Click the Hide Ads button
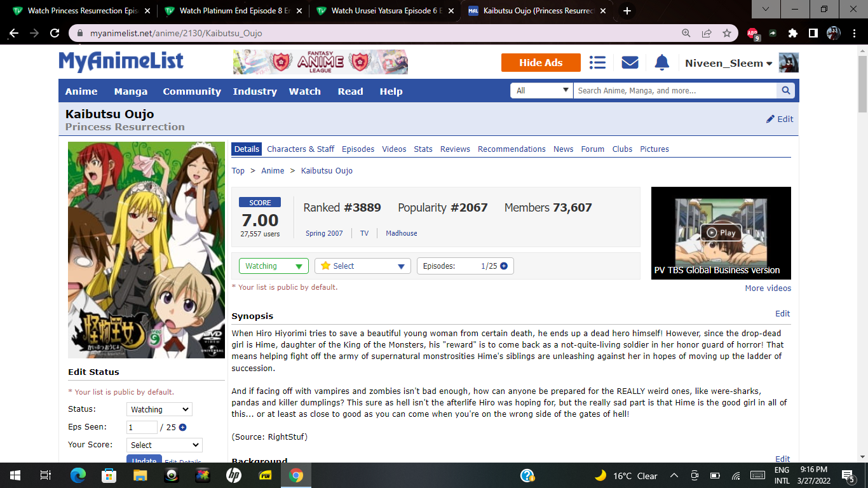This screenshot has height=488, width=868. tap(541, 62)
